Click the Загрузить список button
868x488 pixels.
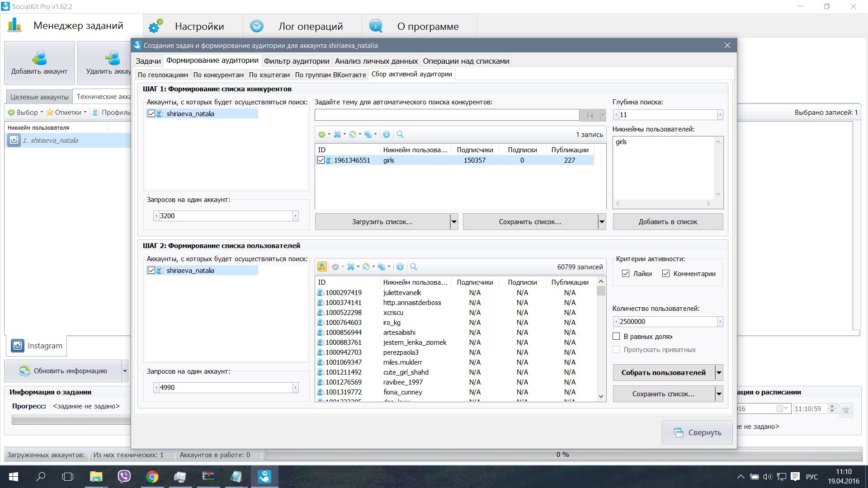tap(382, 222)
